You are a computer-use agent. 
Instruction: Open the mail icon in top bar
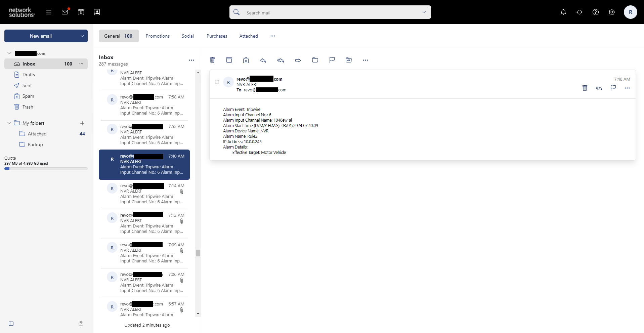pos(65,12)
